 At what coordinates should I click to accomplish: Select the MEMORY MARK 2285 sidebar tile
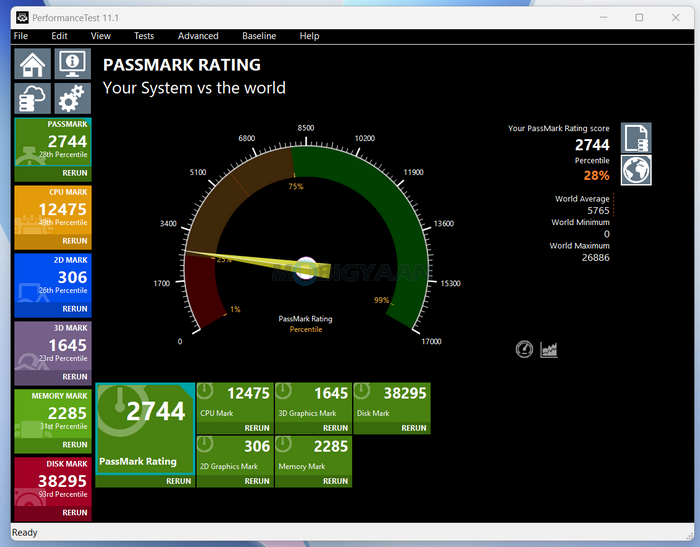coord(53,413)
